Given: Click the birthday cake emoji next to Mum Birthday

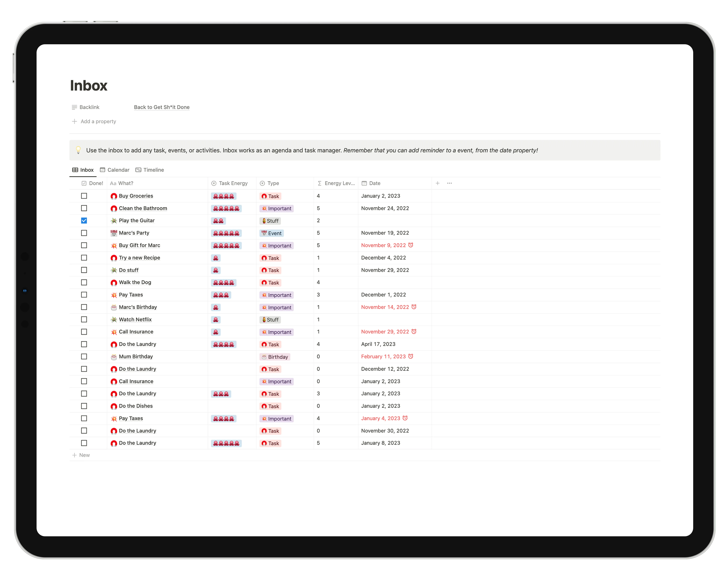Looking at the screenshot, I should coord(113,357).
